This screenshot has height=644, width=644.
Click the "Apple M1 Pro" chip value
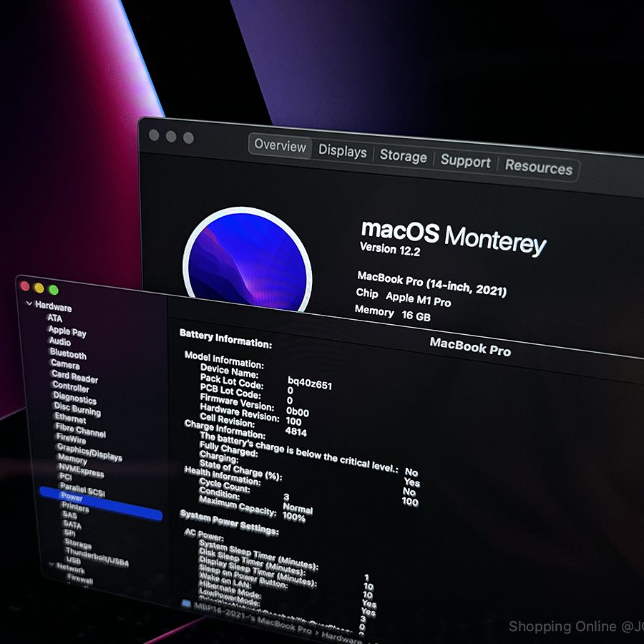click(418, 298)
